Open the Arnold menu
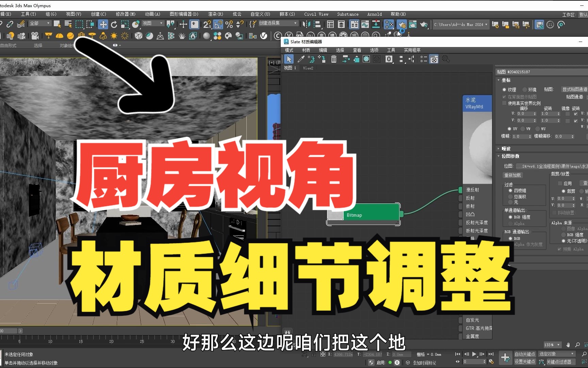 [x=374, y=14]
